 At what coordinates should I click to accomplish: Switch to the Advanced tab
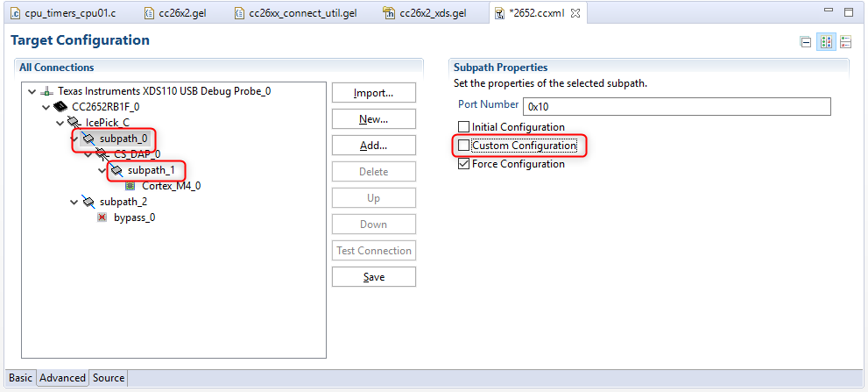[62, 378]
